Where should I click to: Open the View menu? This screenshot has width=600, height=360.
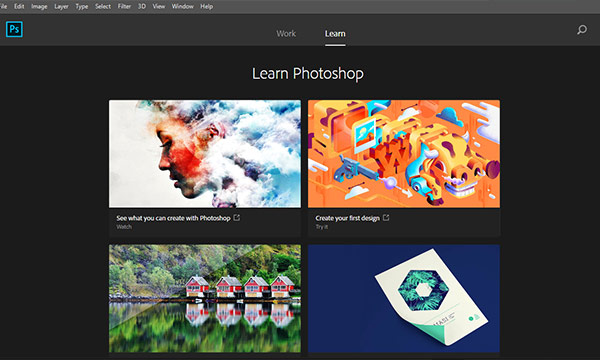tap(159, 6)
